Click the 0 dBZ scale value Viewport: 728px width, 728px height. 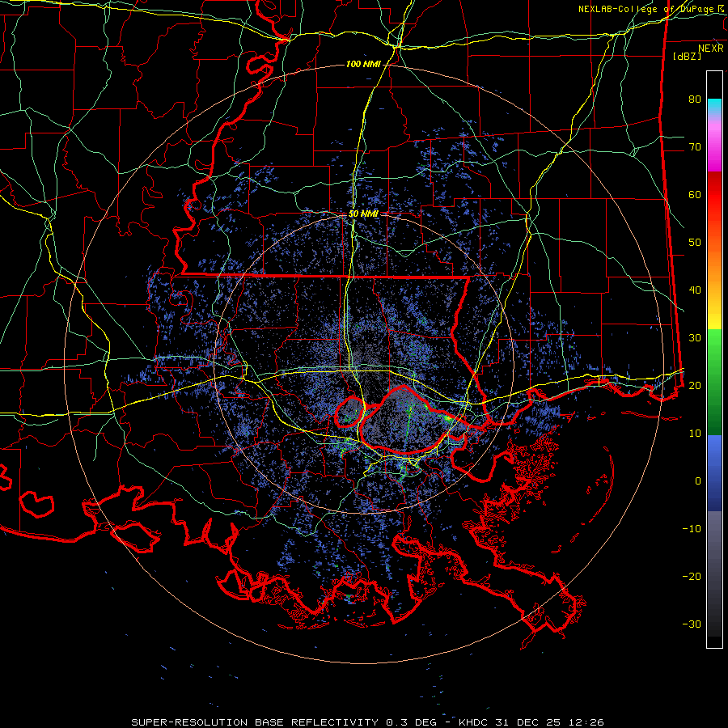[x=698, y=481]
